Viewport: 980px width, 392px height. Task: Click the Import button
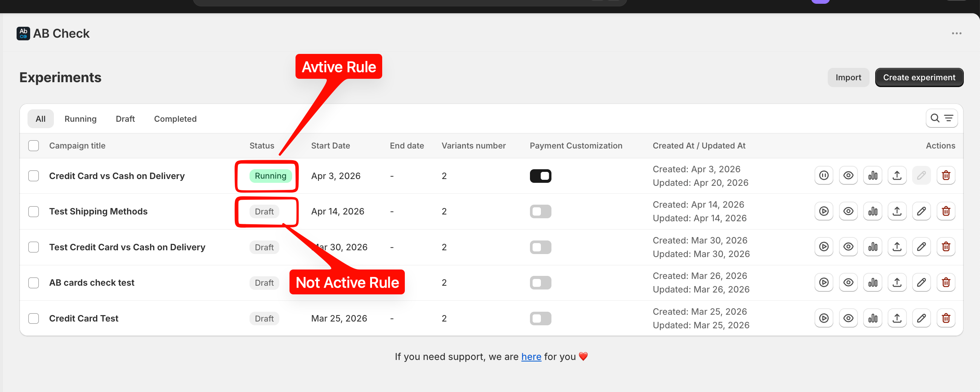848,78
